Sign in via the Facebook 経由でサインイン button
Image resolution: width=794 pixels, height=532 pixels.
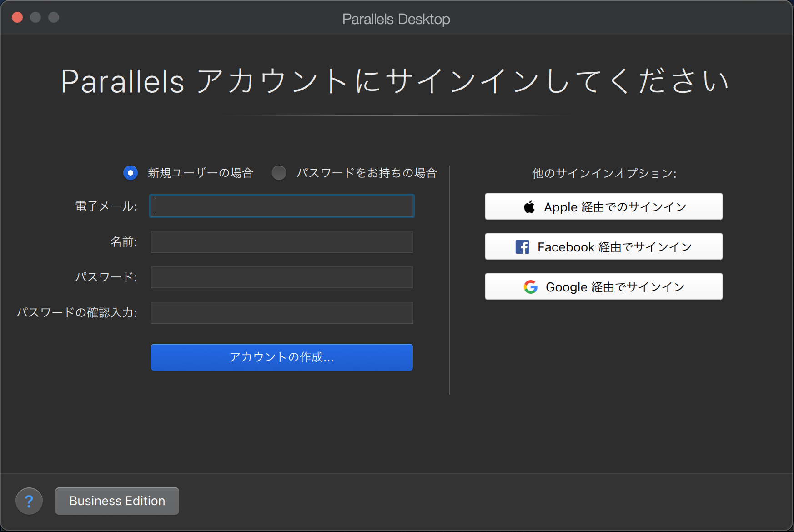(603, 246)
